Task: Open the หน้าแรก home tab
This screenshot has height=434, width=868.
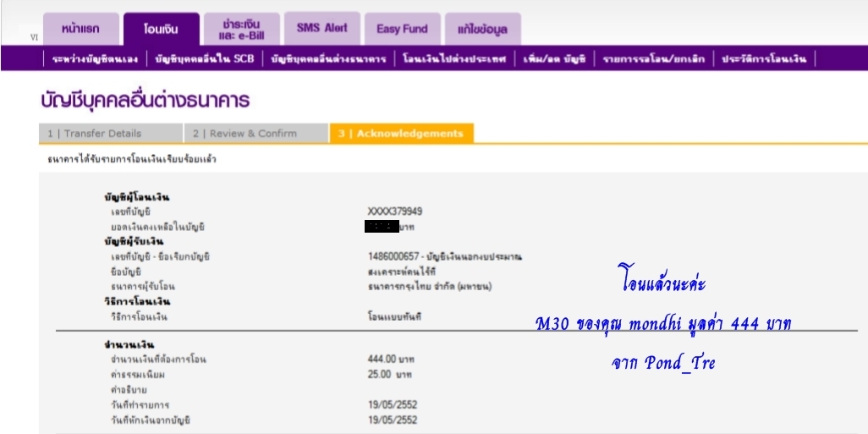Action: [81, 29]
